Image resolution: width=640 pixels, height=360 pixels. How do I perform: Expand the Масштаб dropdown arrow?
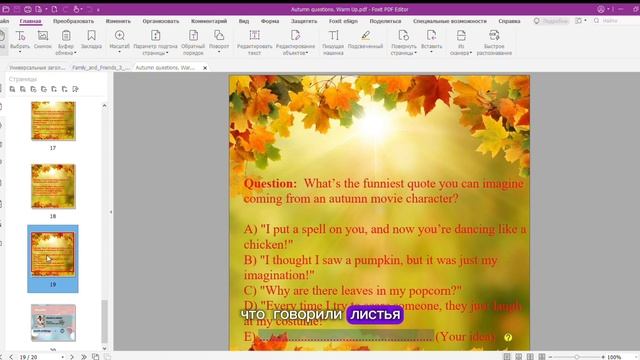120,52
